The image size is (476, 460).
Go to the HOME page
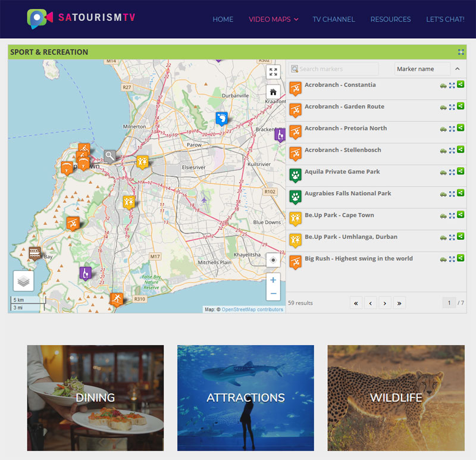[223, 20]
